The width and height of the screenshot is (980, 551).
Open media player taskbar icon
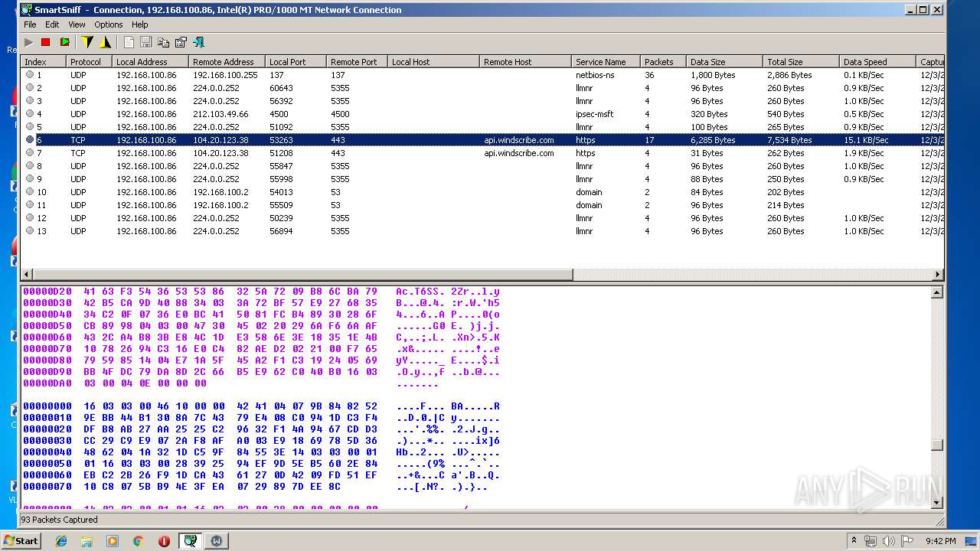113,541
